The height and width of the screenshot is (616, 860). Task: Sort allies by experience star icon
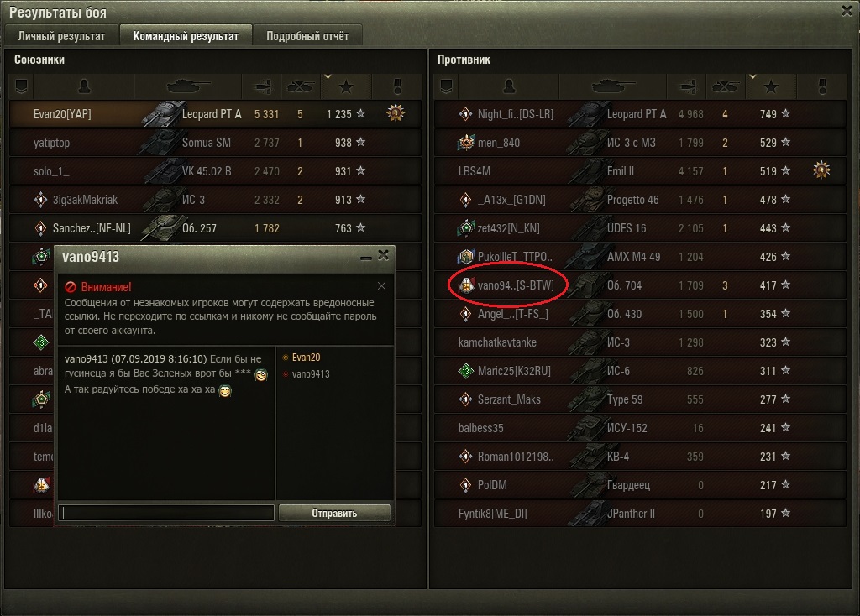346,86
